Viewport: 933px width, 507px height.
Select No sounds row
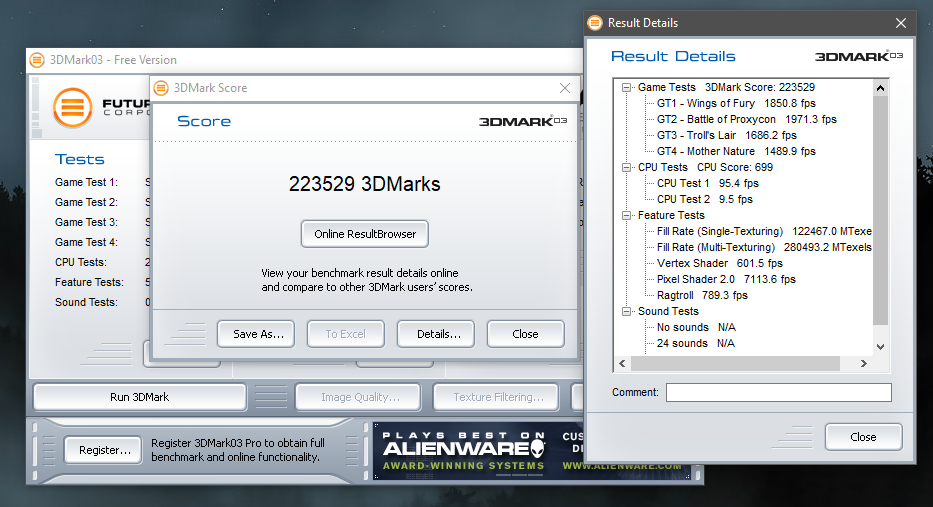tap(696, 328)
